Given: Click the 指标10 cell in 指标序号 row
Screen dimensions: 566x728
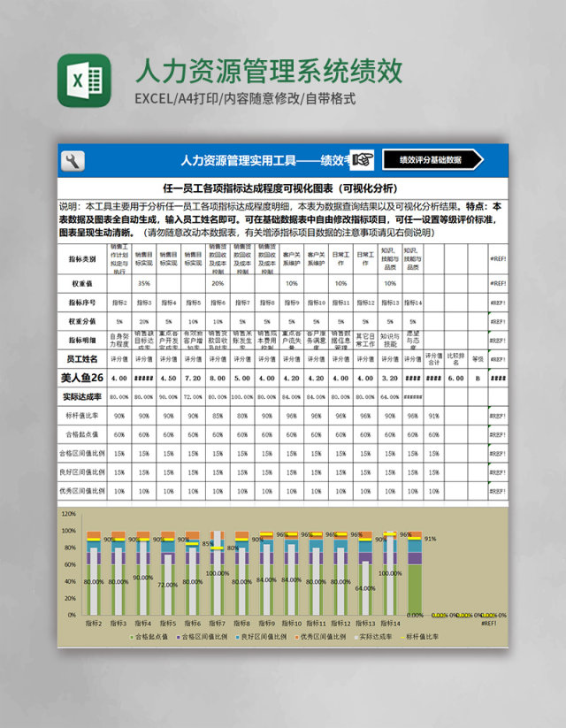Looking at the screenshot, I should 317,303.
